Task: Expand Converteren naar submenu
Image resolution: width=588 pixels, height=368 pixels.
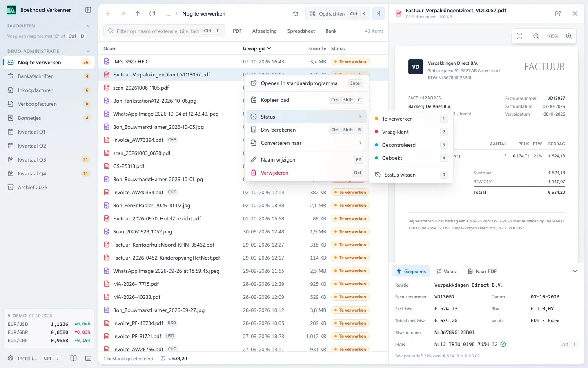Action: pyautogui.click(x=306, y=143)
